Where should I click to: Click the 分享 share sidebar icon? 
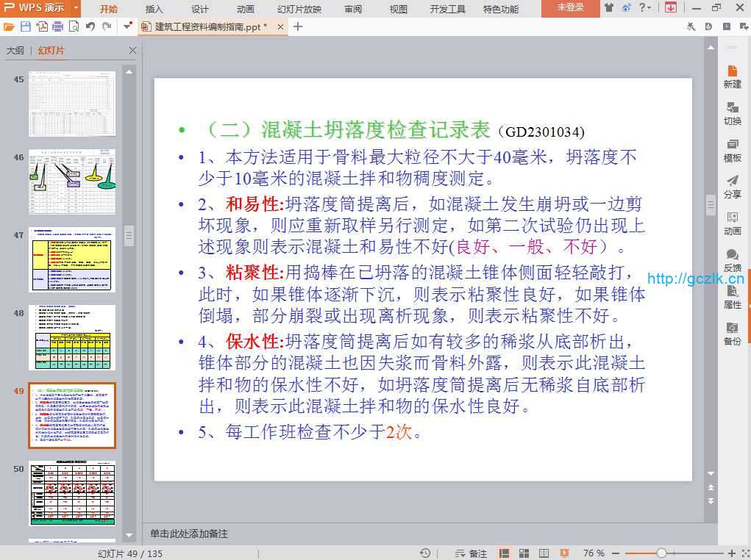pos(732,187)
